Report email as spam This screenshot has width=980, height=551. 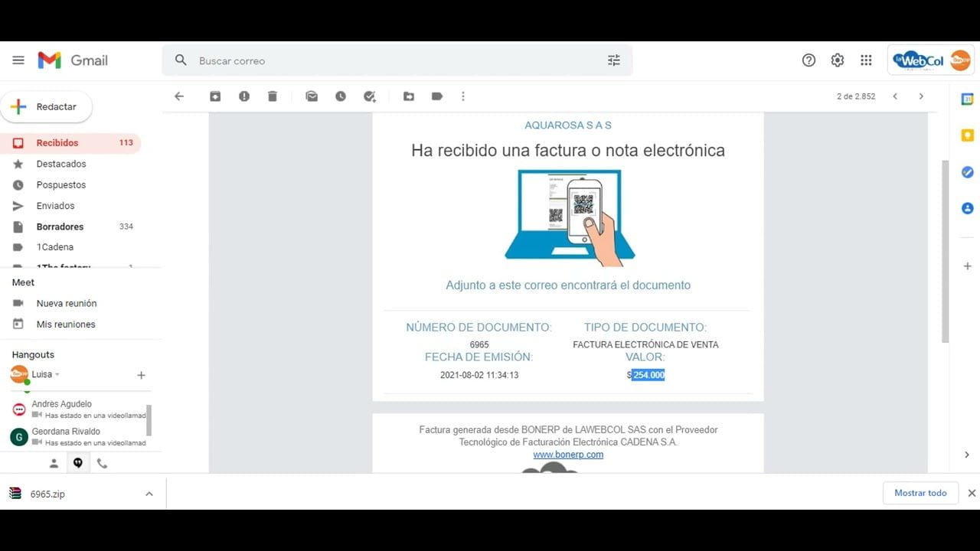[243, 96]
